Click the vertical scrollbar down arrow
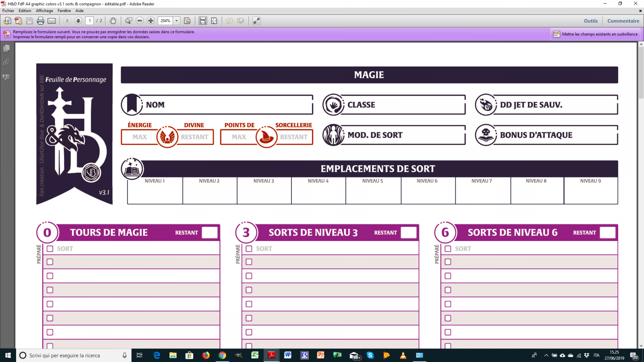This screenshot has height=362, width=644. [x=640, y=346]
